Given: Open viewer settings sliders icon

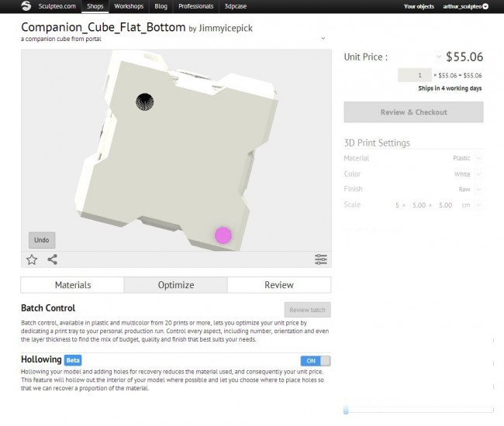Looking at the screenshot, I should (x=321, y=259).
